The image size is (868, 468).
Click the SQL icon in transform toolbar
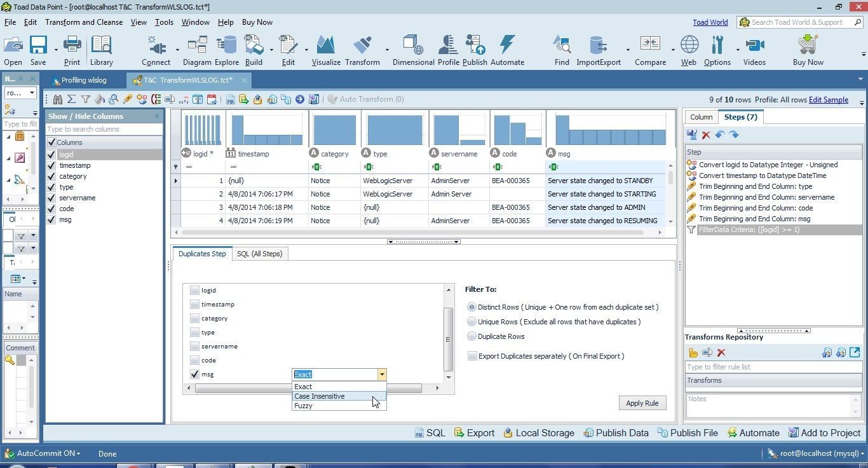click(230, 99)
